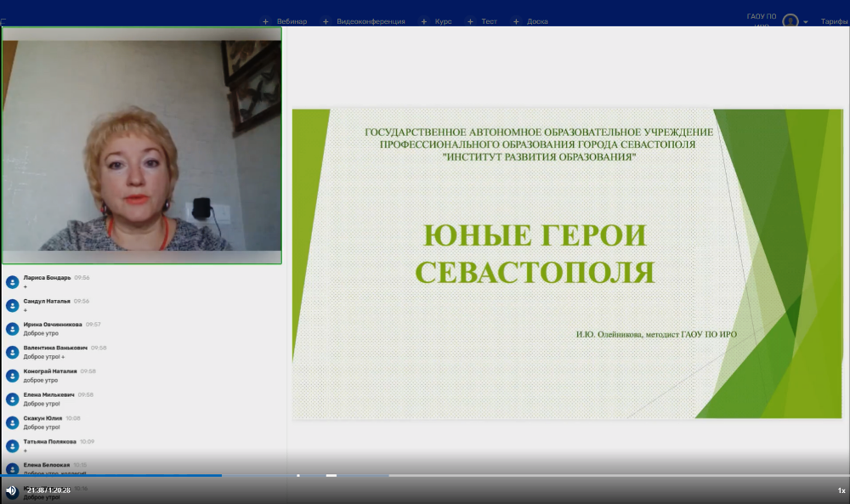Click the ИНСТИТУТ РАЗВИТИЯ ОБРАЗОВАНИЯ slide heading
The image size is (850, 504).
tap(540, 157)
